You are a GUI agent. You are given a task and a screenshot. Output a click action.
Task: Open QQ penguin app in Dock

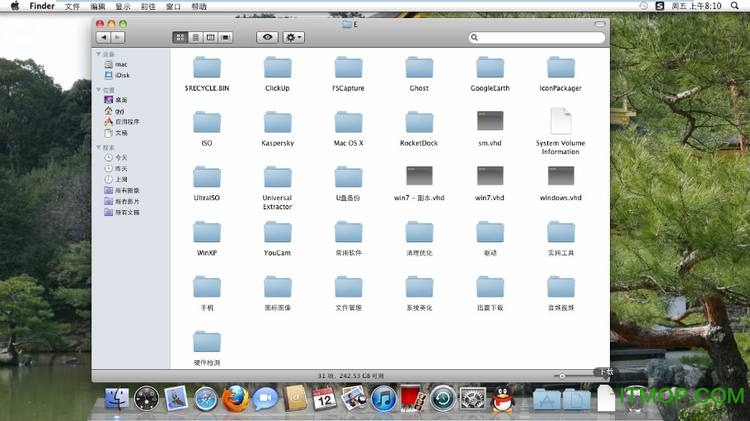(x=503, y=399)
